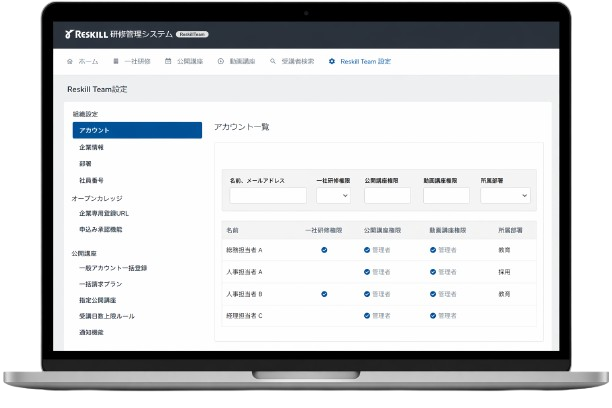The image size is (612, 408).
Task: Toggle 動画講座権限 check for 経理担当者 C
Action: click(433, 316)
